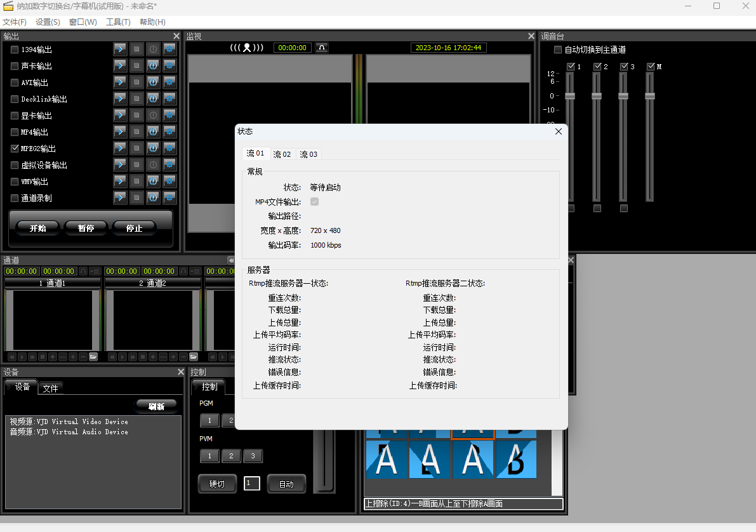Open WMV输出 status info icon
The image size is (756, 532).
point(153,182)
